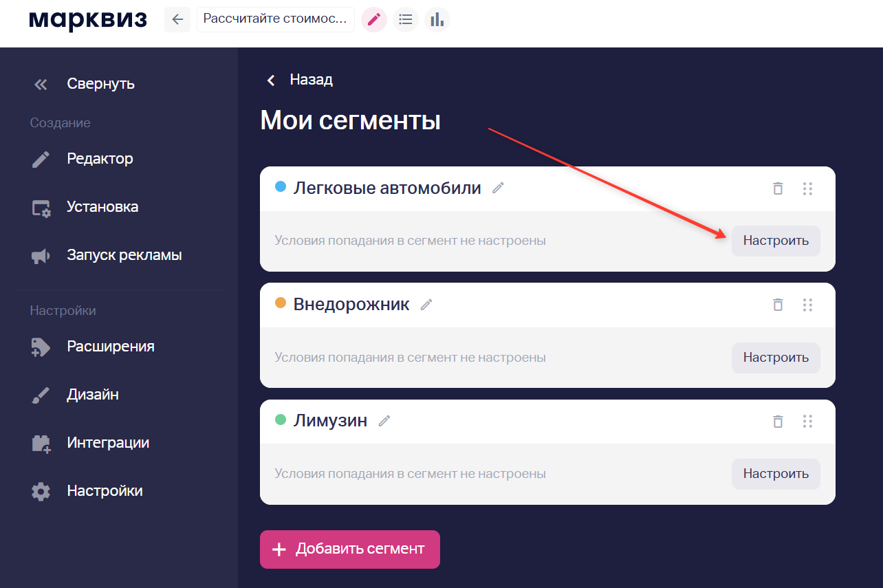The image size is (883, 588).
Task: Switch to Дизайн section
Action: tap(93, 395)
